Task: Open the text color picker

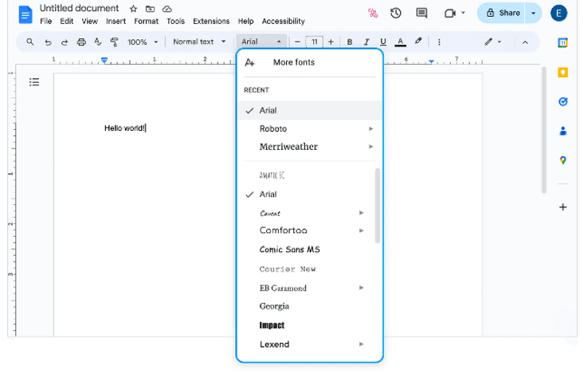Action: click(401, 41)
